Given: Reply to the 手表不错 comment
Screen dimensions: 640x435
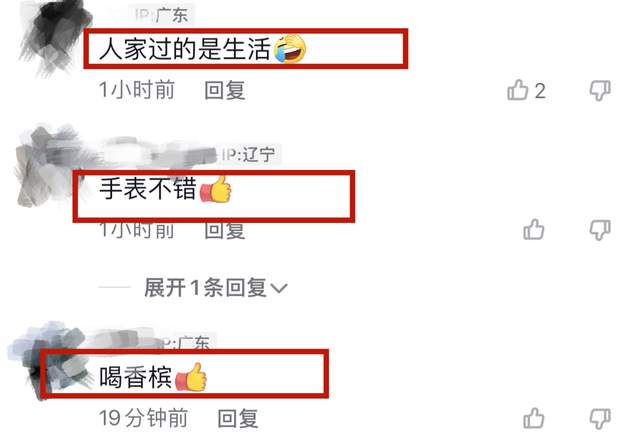Looking at the screenshot, I should tap(224, 230).
